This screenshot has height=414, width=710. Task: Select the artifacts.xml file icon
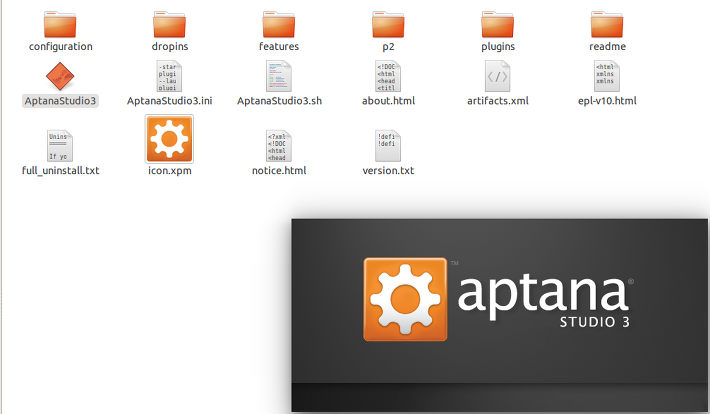[498, 77]
